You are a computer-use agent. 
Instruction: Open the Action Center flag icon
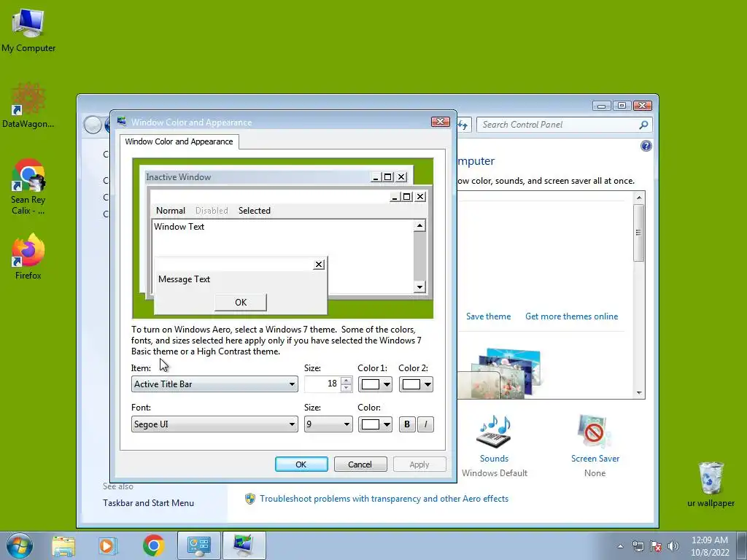656,546
